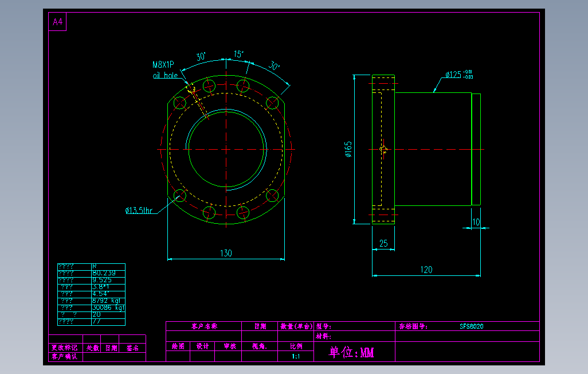Select the 1:1 scale value cell
Image resolution: width=588 pixels, height=374 pixels.
(295, 356)
